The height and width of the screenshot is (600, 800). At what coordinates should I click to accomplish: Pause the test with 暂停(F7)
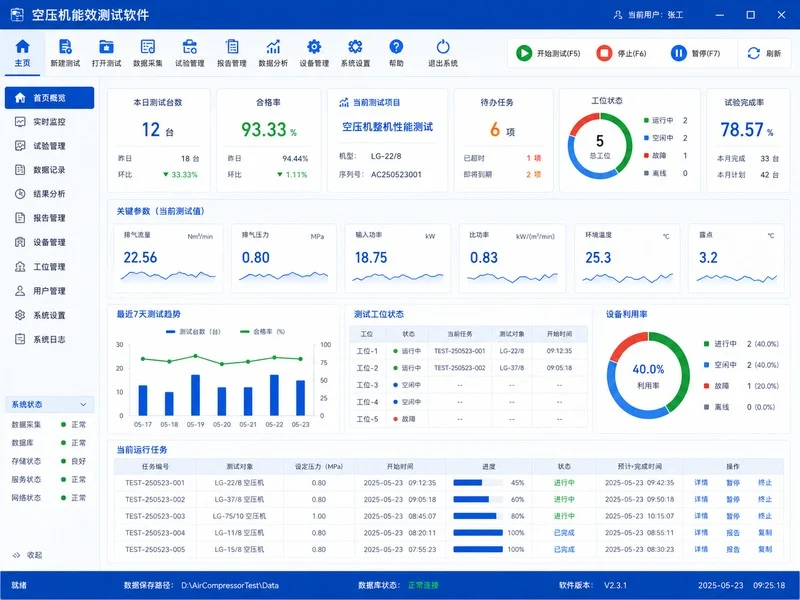pyautogui.click(x=695, y=53)
